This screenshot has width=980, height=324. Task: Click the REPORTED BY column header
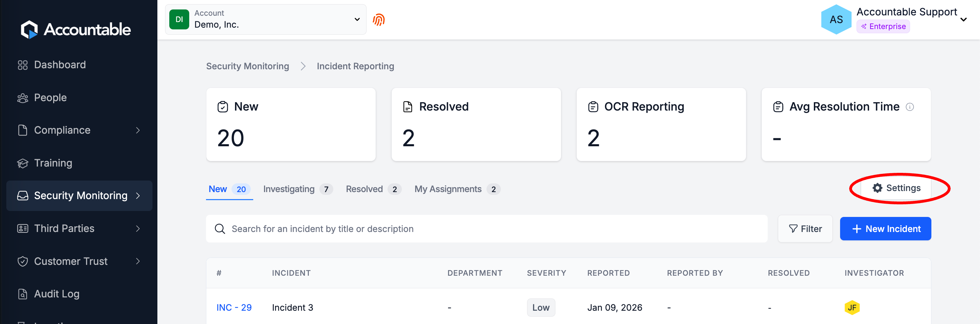coord(695,273)
